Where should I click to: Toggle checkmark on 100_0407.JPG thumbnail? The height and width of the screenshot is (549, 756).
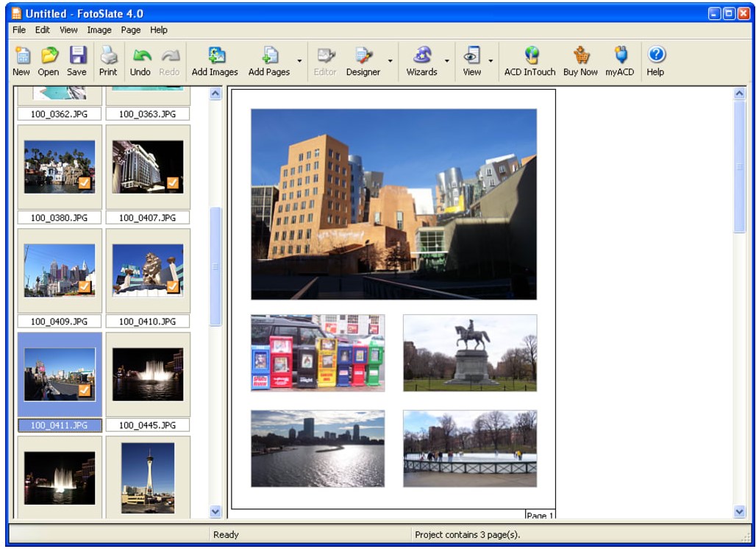coord(173,183)
